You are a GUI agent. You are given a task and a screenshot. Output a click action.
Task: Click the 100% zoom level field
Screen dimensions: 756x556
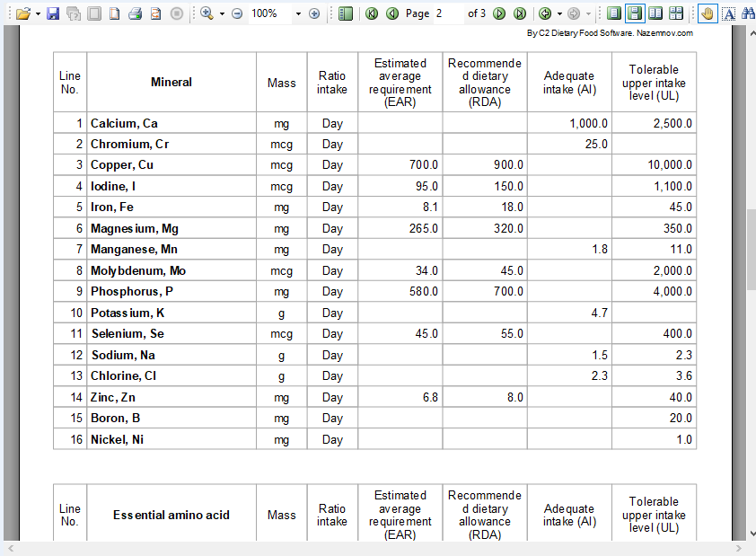(x=269, y=13)
